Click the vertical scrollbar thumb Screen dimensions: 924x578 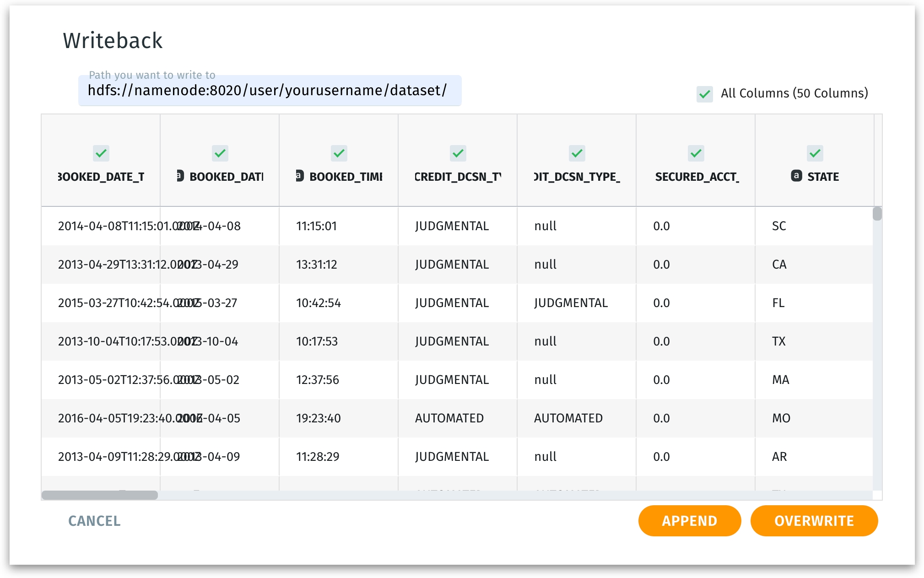point(877,214)
